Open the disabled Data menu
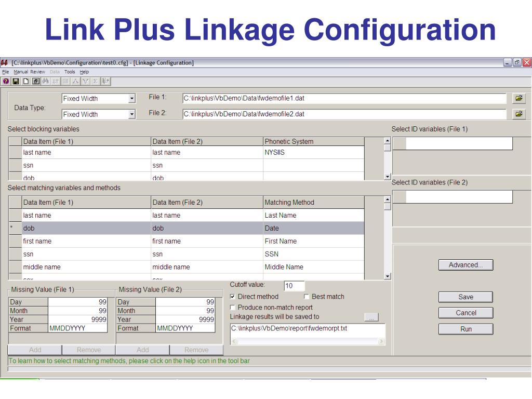The height and width of the screenshot is (399, 532). pos(55,72)
